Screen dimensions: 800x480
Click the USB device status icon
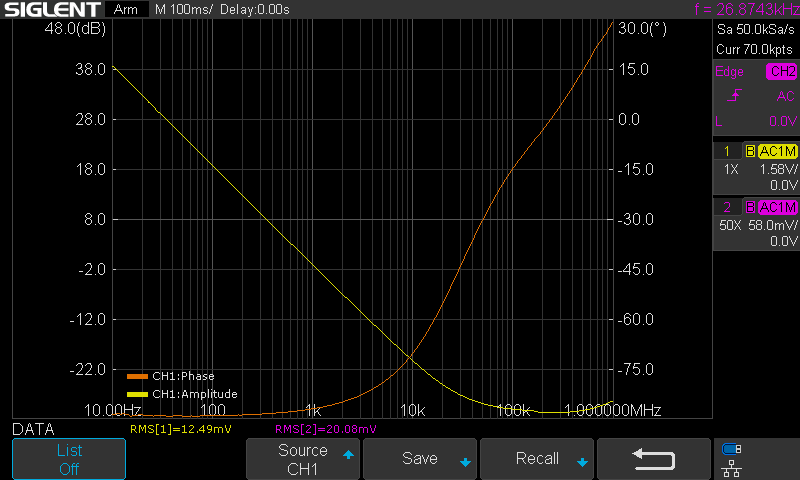point(732,448)
